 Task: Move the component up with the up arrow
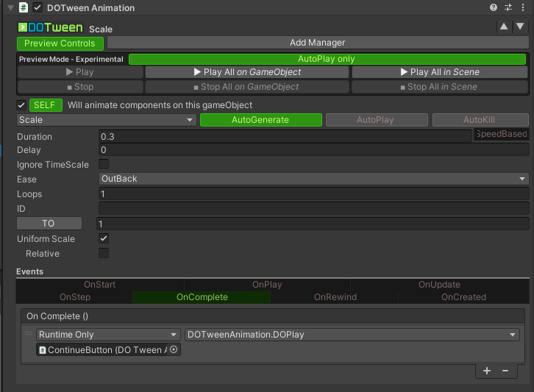(x=504, y=26)
